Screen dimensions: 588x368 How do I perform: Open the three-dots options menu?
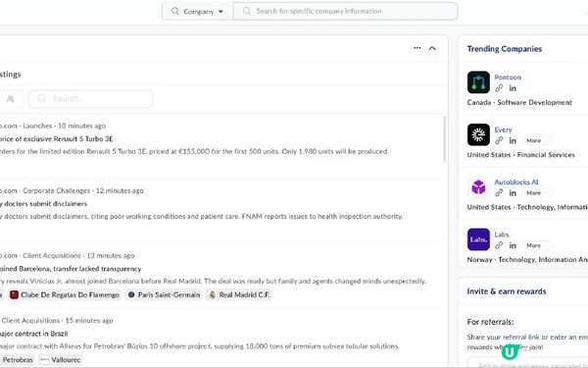[417, 48]
